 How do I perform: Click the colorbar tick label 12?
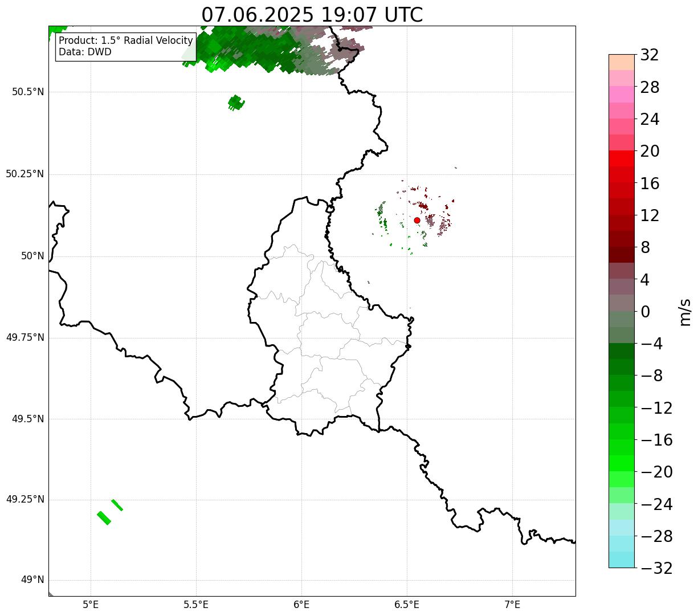coord(650,215)
